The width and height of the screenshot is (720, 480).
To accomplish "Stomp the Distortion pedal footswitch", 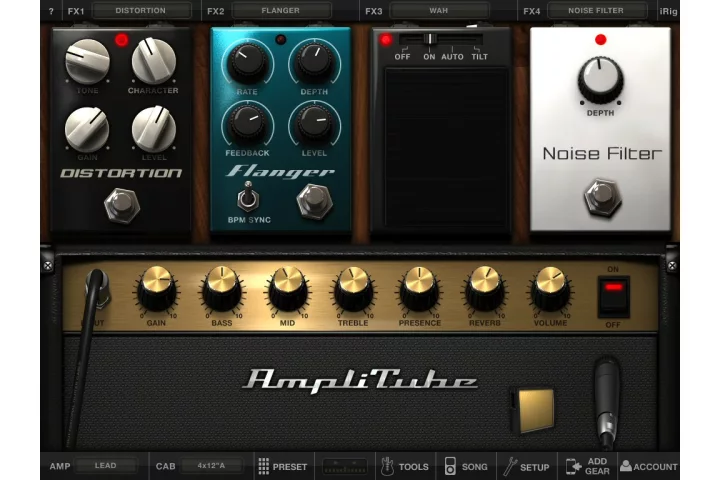I will tap(122, 205).
